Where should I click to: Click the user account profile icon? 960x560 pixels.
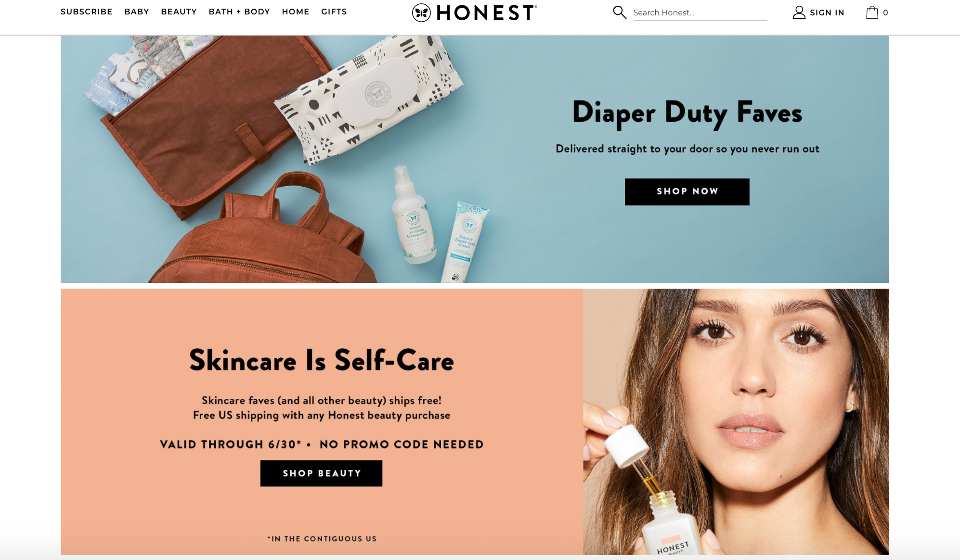pos(799,13)
